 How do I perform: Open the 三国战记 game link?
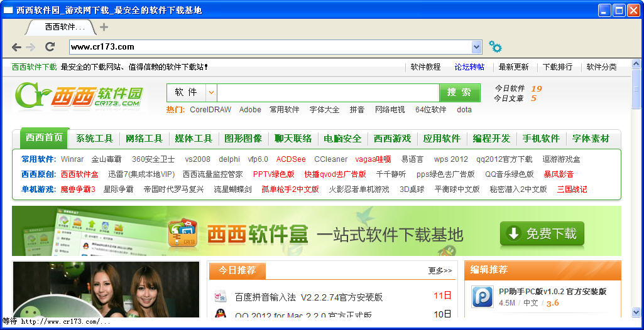[572, 190]
